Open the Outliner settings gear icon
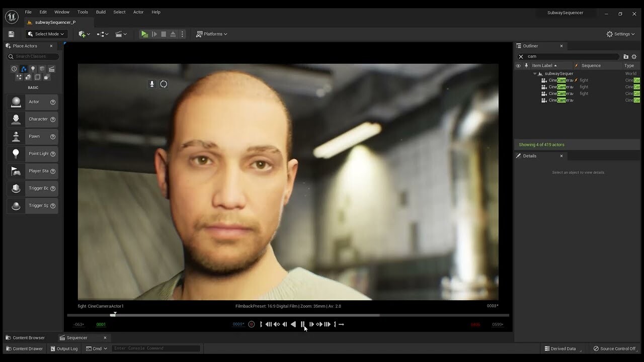 click(x=634, y=57)
